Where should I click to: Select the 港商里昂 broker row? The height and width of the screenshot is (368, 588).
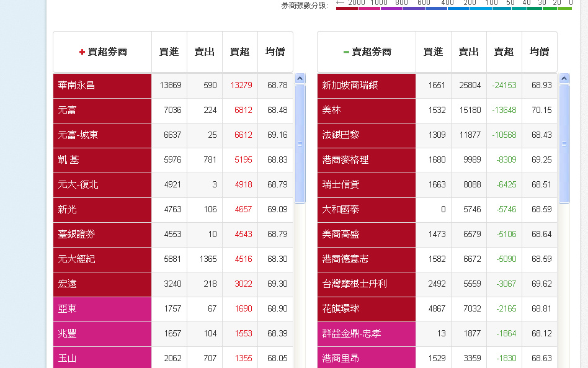pyautogui.click(x=437, y=357)
